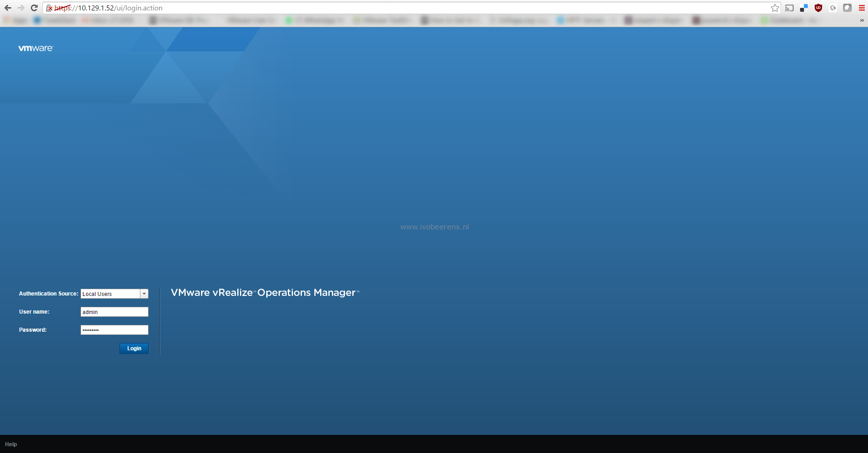This screenshot has width=868, height=453.
Task: Click the insecure HTTPS warning icon
Action: coord(49,8)
